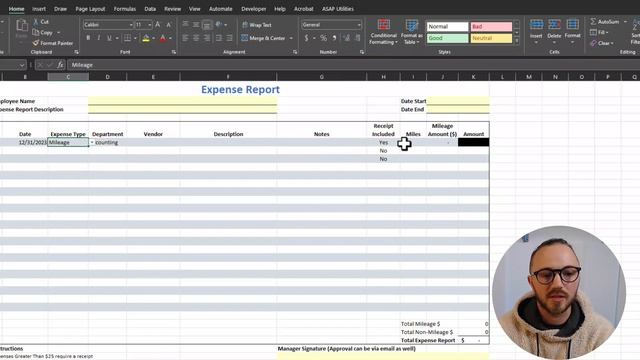Click AutoSum button

[605, 22]
